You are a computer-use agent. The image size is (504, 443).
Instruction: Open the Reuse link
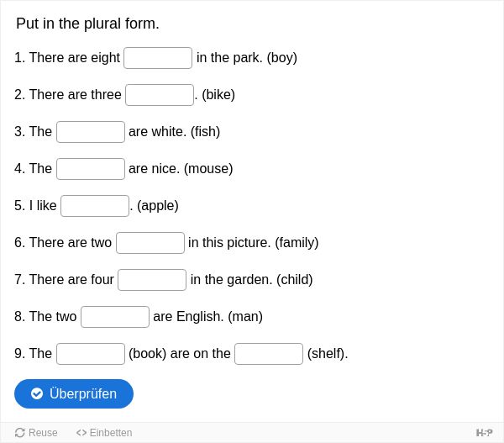[36, 433]
